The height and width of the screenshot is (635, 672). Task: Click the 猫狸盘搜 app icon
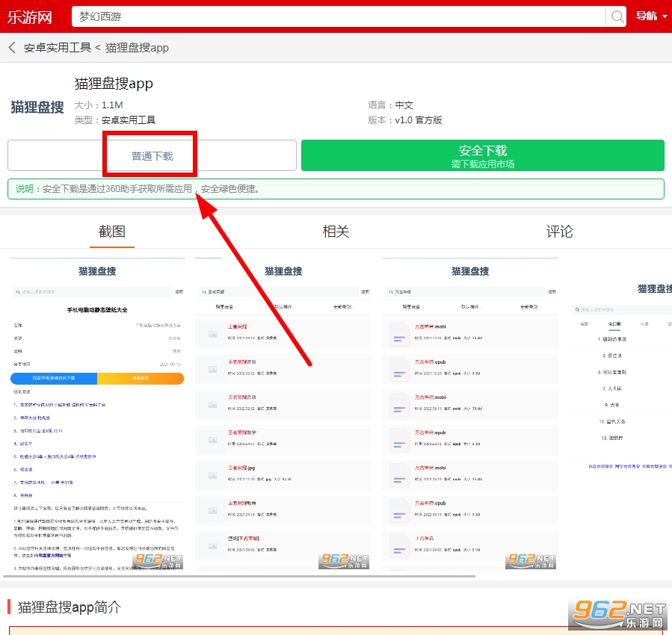pos(37,107)
